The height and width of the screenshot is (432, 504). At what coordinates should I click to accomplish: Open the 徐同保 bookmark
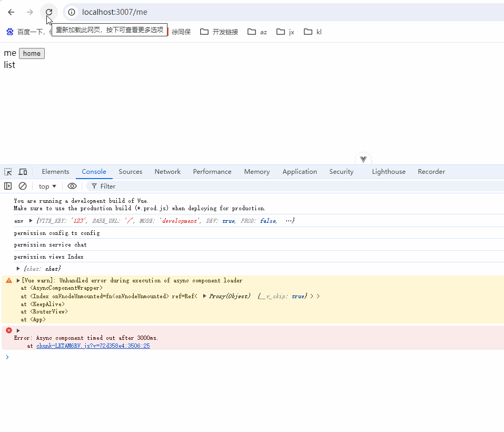click(181, 32)
